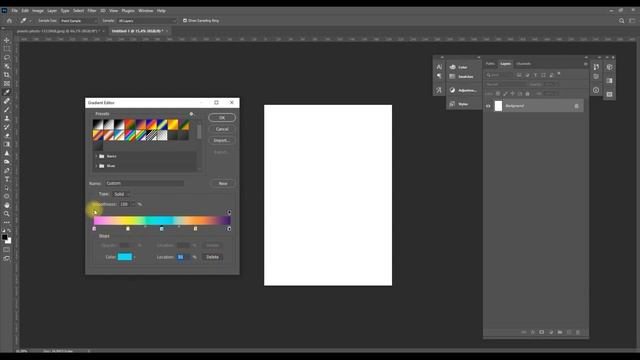
Task: Open the Window menu
Action: (146, 11)
